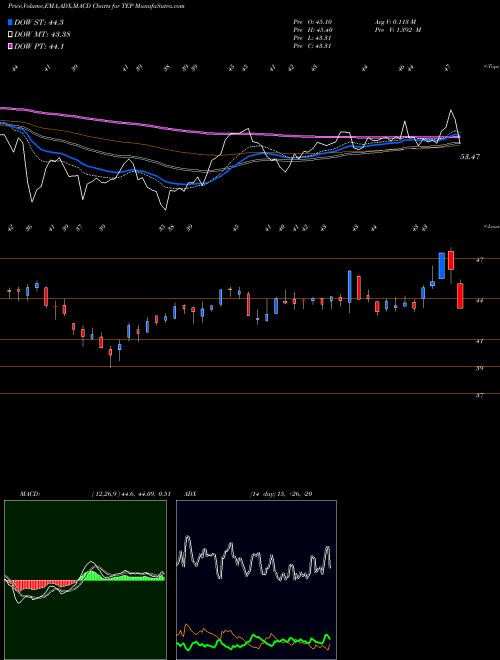Click the ADX panel title label

(190, 494)
